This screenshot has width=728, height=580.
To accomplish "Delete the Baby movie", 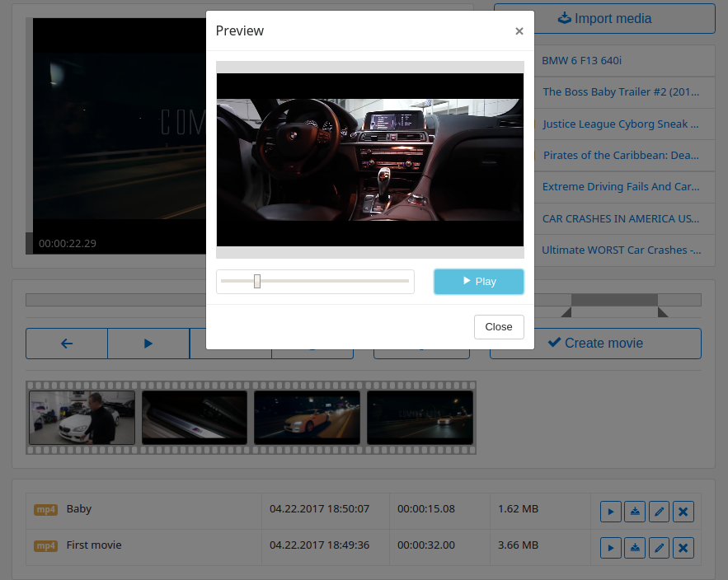I will click(683, 512).
